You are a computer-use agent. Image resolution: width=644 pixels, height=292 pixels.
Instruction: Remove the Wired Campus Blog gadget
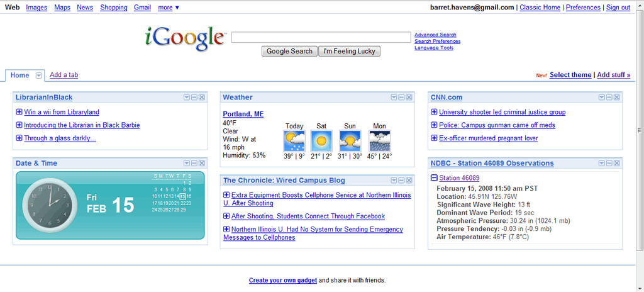409,181
